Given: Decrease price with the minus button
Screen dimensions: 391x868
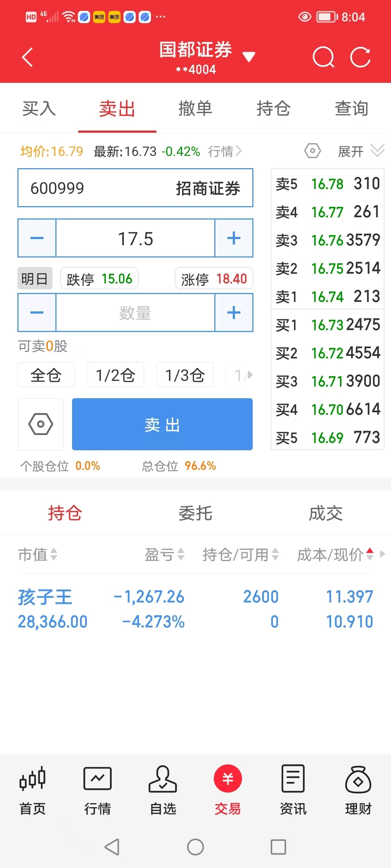Looking at the screenshot, I should point(37,238).
